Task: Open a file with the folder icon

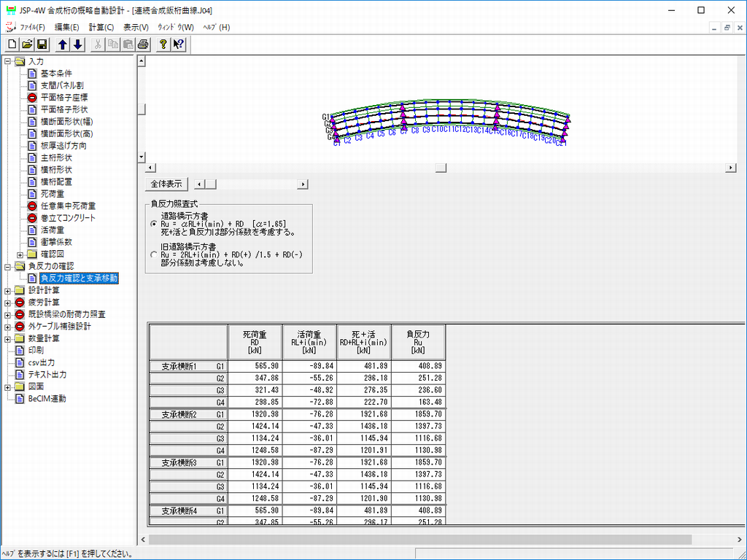Action: click(27, 44)
